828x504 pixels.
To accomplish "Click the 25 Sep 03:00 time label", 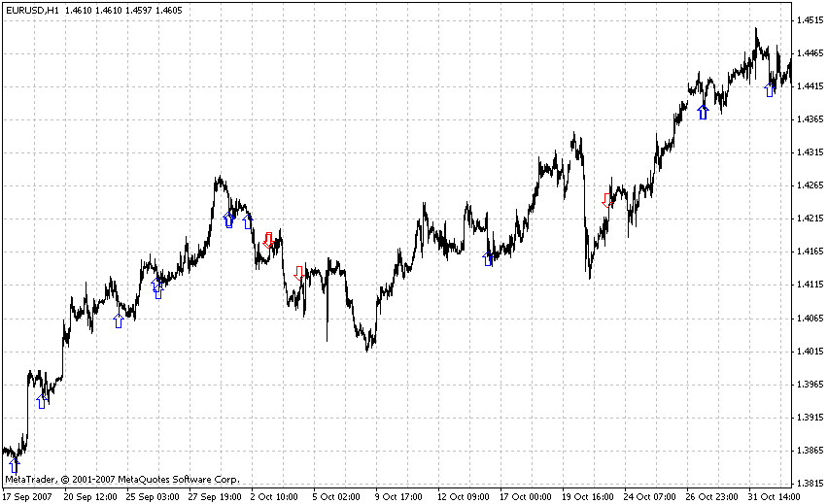I will click(153, 497).
